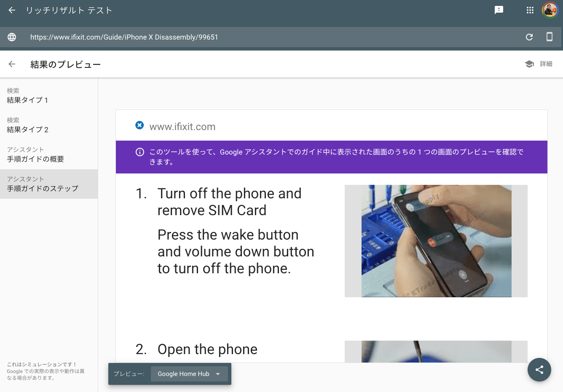Open the account profile avatar
This screenshot has height=392, width=563.
click(550, 10)
